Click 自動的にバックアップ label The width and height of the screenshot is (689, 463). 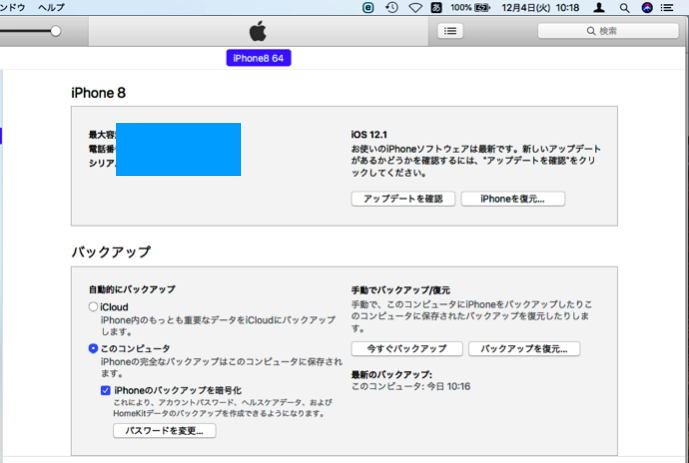coord(132,289)
